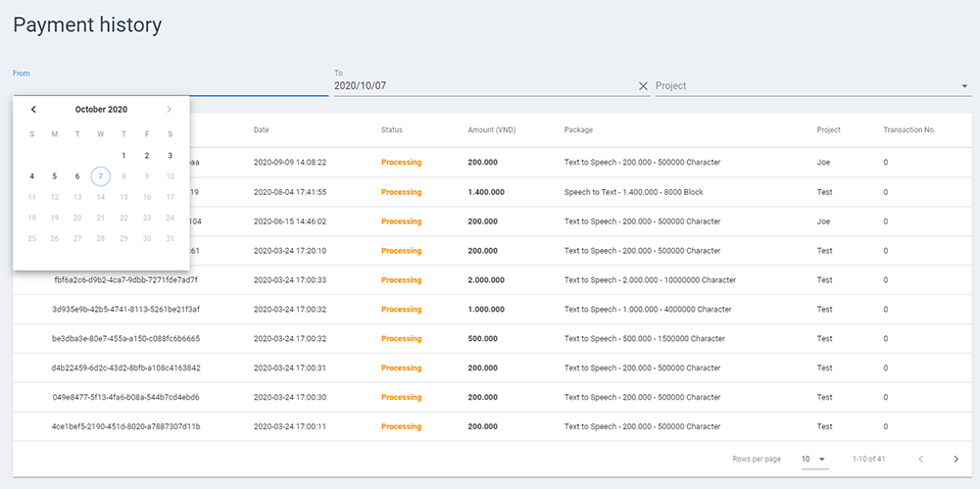The image size is (980, 489).
Task: Click the Status column header
Action: pos(392,130)
